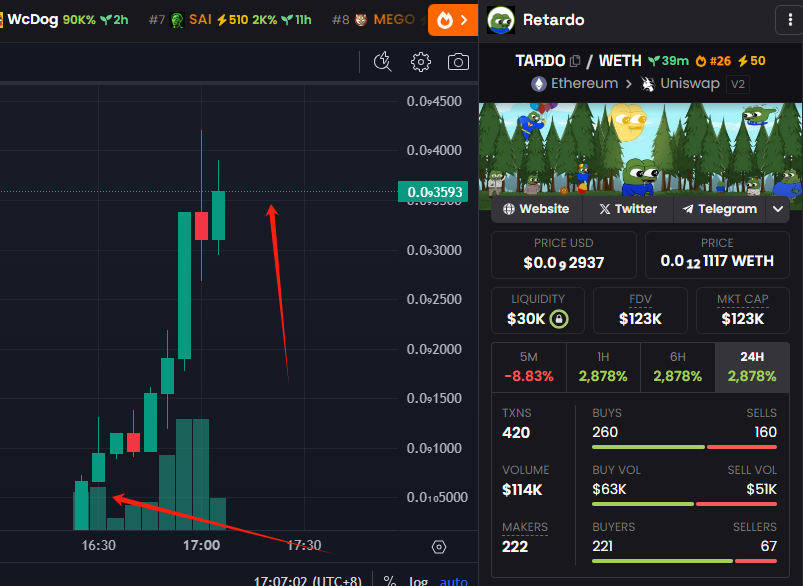Select the 24H timeframe stats tab
The image size is (803, 586).
coord(752,367)
